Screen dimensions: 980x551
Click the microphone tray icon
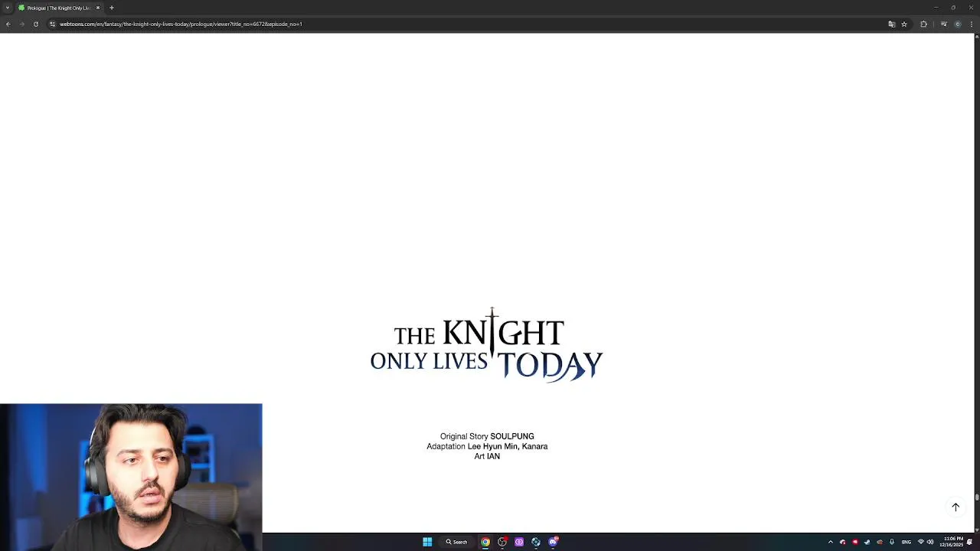point(892,542)
